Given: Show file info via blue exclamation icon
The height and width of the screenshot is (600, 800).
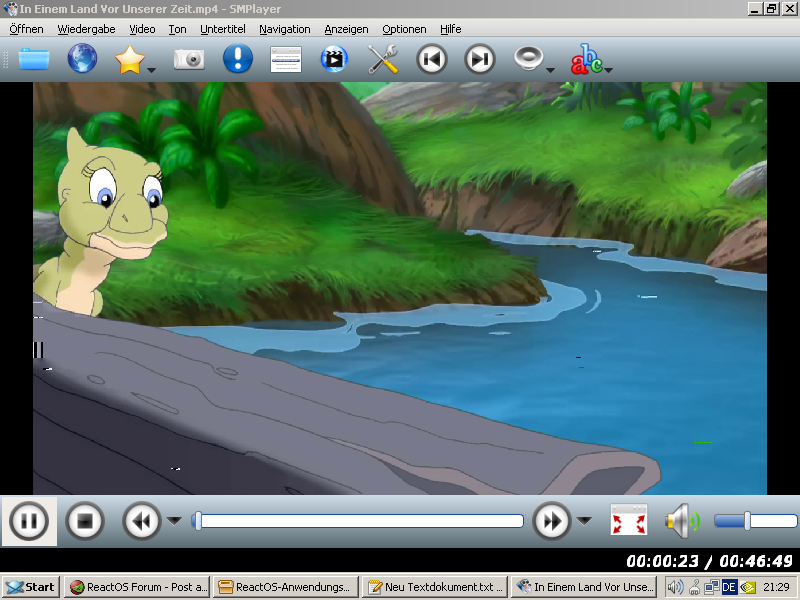Looking at the screenshot, I should pos(238,59).
